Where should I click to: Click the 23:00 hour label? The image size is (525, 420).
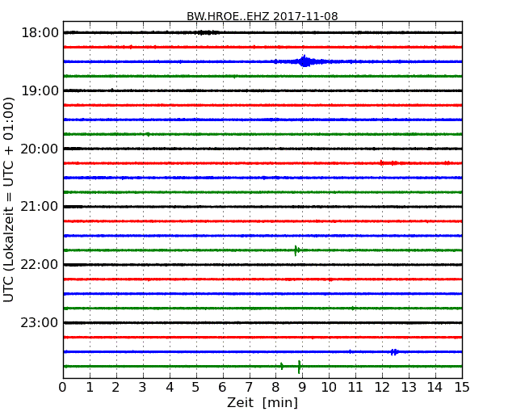[40, 323]
